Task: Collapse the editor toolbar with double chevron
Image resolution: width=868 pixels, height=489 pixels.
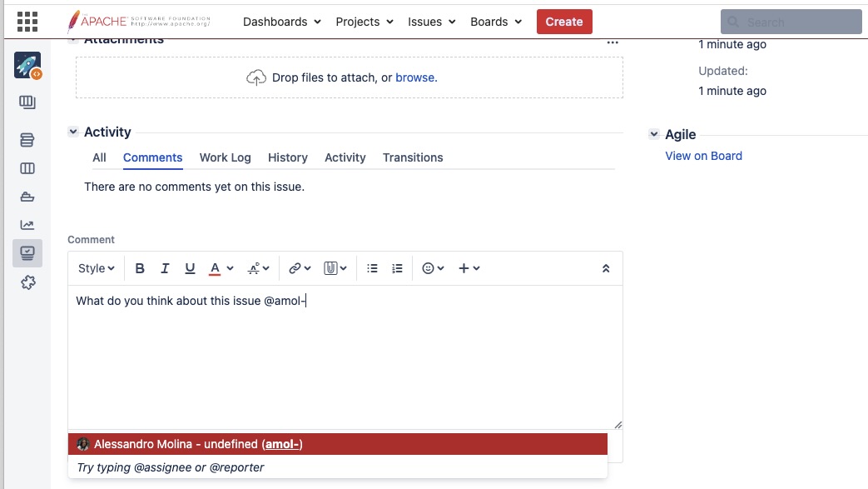Action: pyautogui.click(x=605, y=268)
